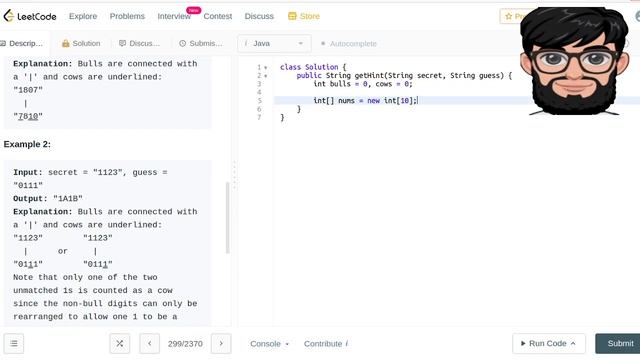Click the Example 2 heading
The image size is (640, 360).
pyautogui.click(x=27, y=144)
